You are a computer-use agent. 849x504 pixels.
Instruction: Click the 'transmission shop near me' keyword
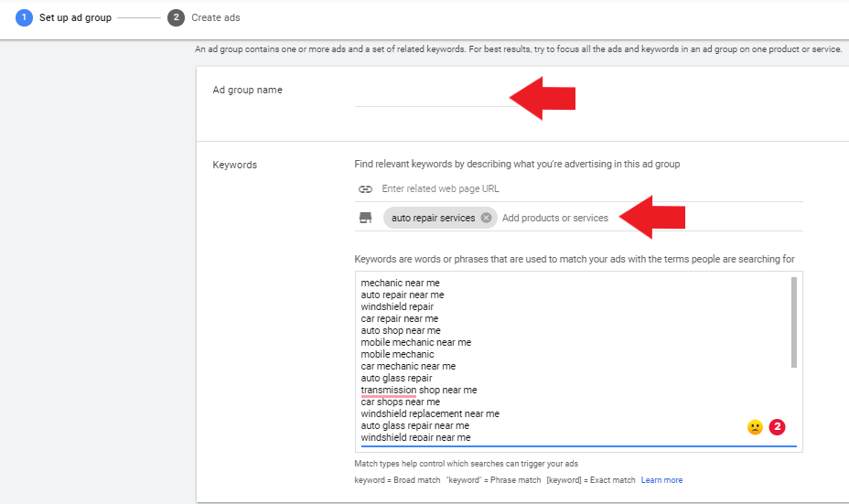point(419,390)
